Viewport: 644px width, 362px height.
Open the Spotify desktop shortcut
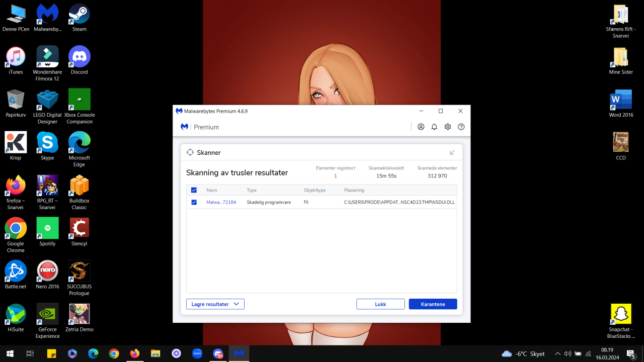pos(47,229)
